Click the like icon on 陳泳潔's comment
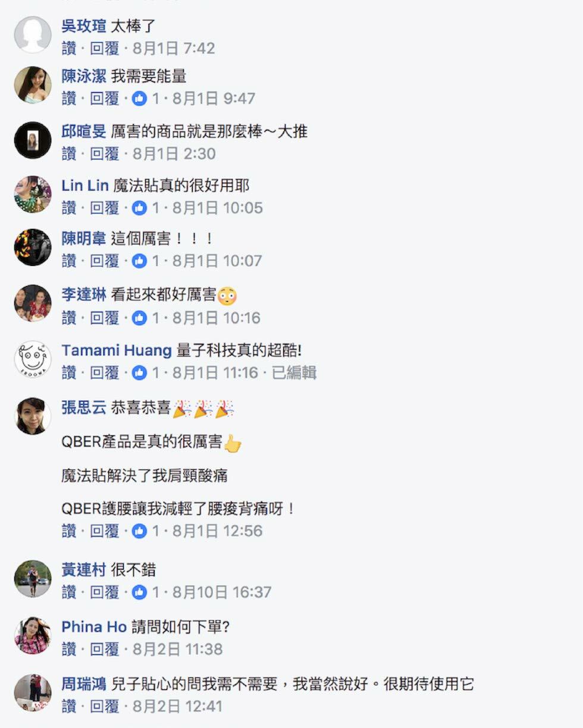 [139, 98]
